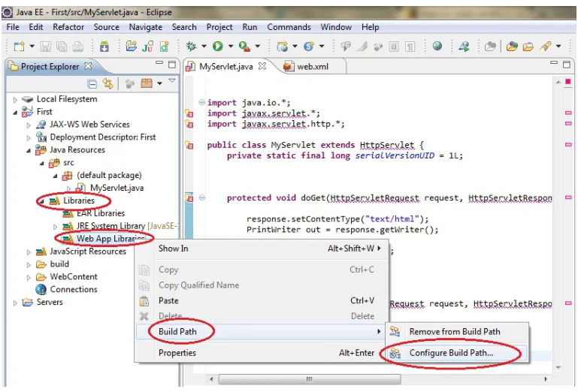The height and width of the screenshot is (392, 584).
Task: Collapse the Libraries tree node
Action: tap(41, 201)
